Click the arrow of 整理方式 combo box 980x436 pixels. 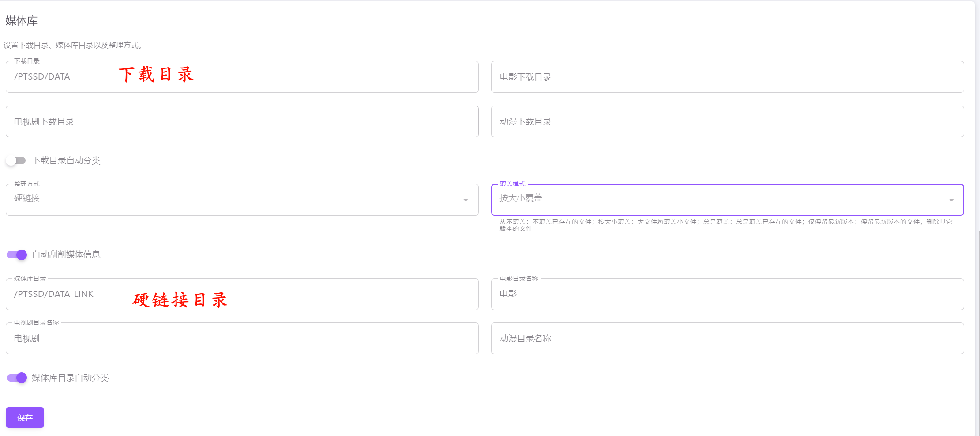466,200
